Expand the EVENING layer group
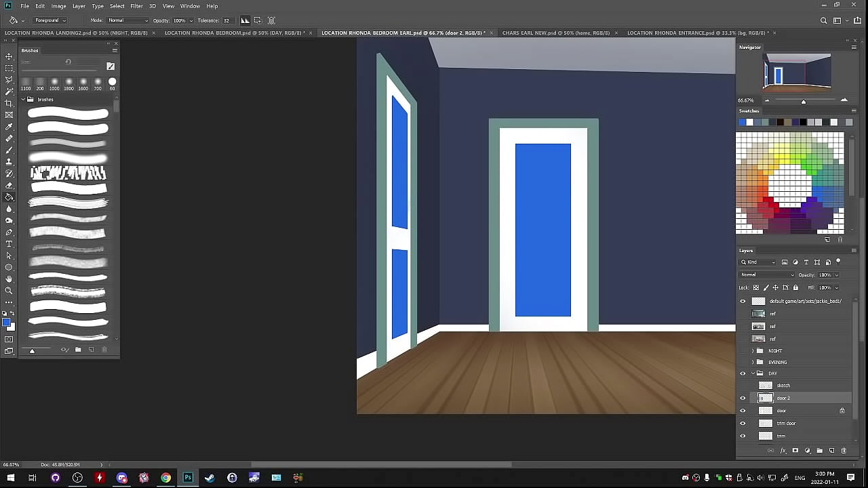Image resolution: width=868 pixels, height=488 pixels. tap(753, 363)
